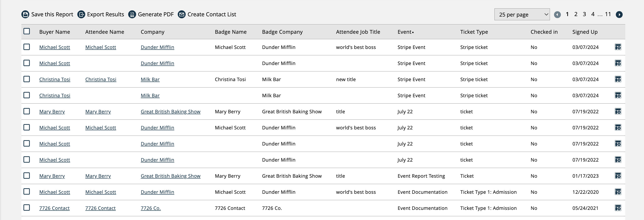Open the Milk Bar company link
Screen dimensions: 644x220
tap(150, 79)
